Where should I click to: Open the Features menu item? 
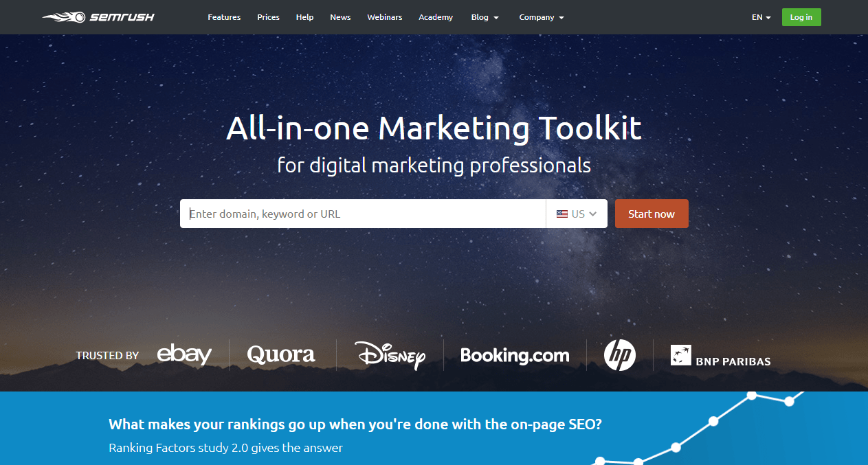(x=224, y=17)
